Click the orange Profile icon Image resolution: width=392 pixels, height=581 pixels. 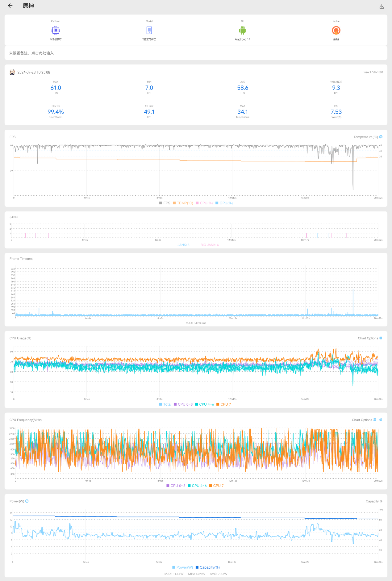click(336, 30)
